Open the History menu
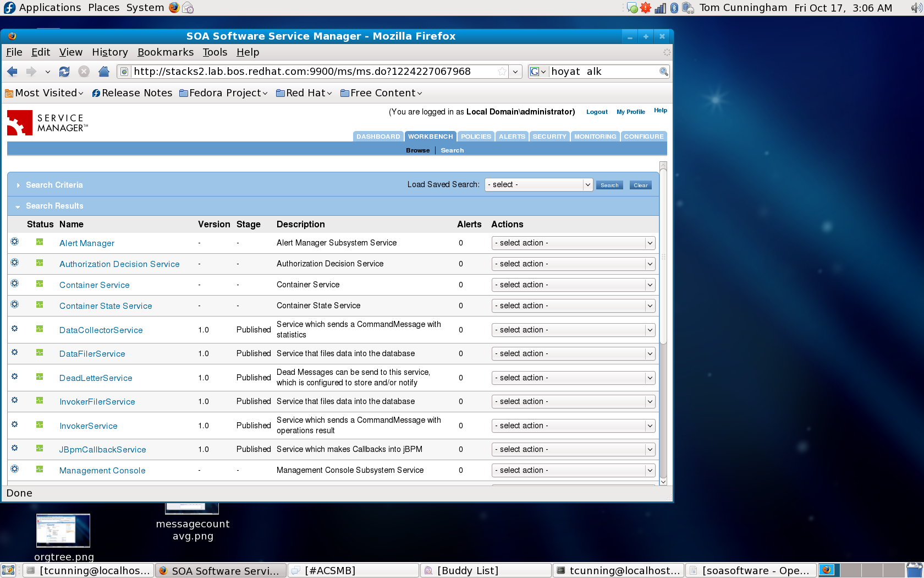 pyautogui.click(x=110, y=52)
